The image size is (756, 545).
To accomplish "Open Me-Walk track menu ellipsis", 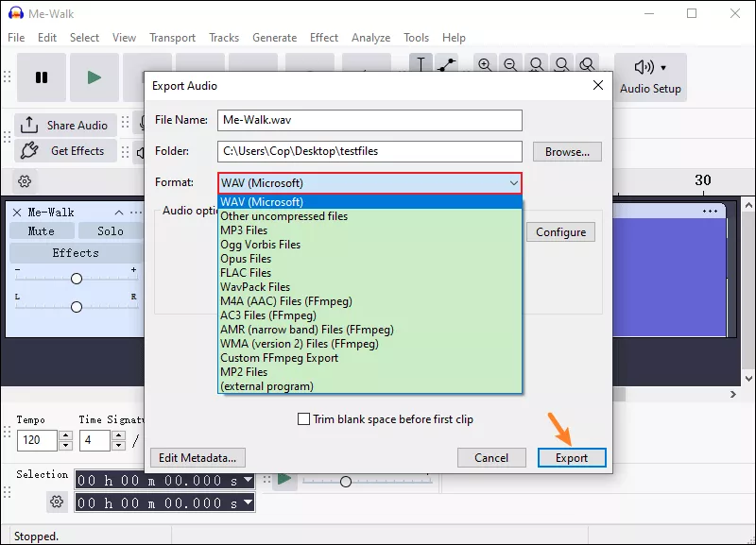I will (x=136, y=213).
